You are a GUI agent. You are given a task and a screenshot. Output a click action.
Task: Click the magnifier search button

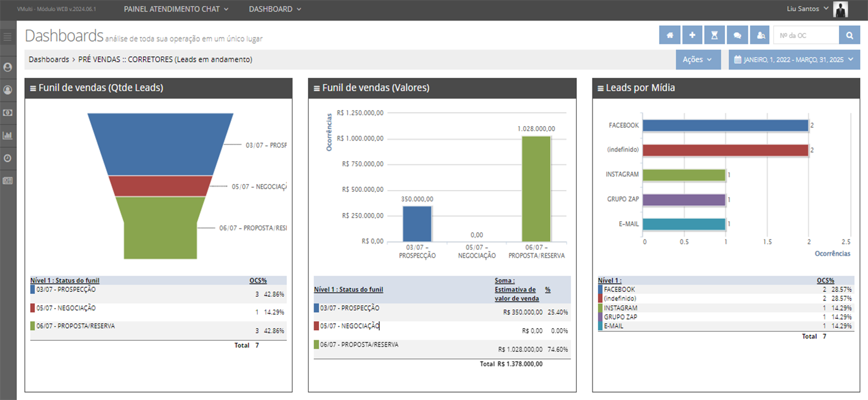849,36
